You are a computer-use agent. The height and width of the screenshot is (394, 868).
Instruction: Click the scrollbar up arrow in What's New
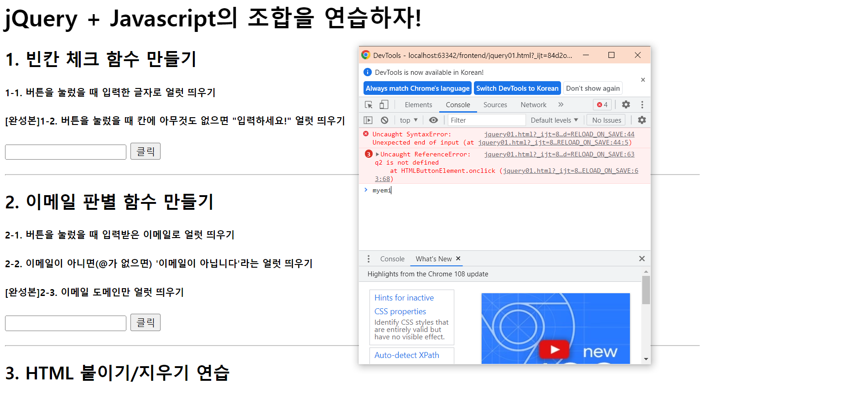click(646, 271)
